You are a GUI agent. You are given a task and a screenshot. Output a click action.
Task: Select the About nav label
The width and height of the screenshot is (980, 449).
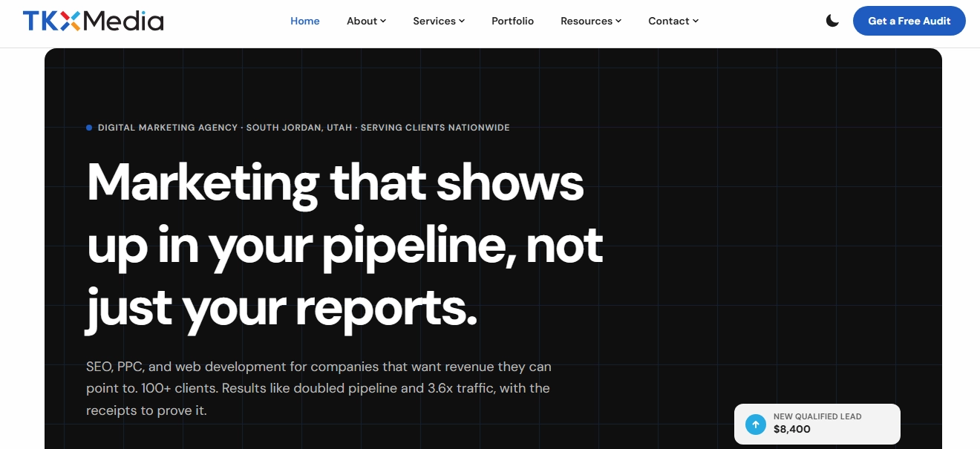[x=362, y=21]
